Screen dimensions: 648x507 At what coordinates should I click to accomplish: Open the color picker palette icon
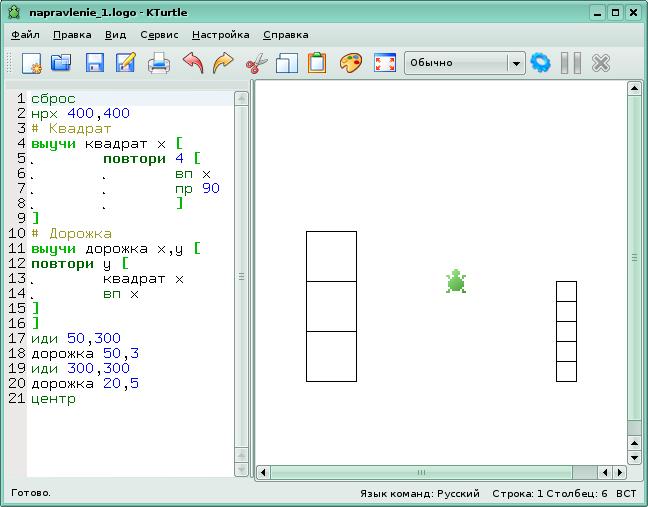pyautogui.click(x=350, y=63)
